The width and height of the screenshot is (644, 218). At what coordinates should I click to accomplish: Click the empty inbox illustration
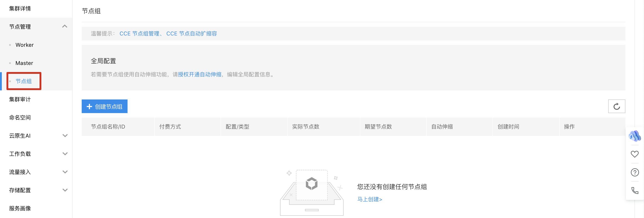point(312,193)
